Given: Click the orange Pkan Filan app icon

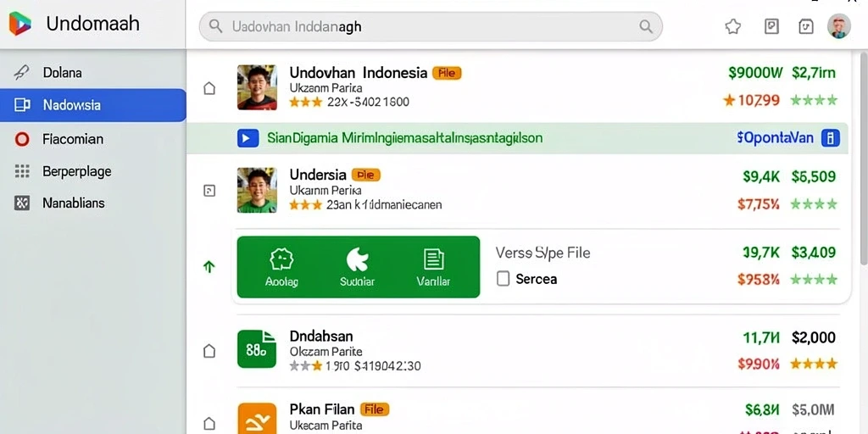Looking at the screenshot, I should tap(257, 419).
